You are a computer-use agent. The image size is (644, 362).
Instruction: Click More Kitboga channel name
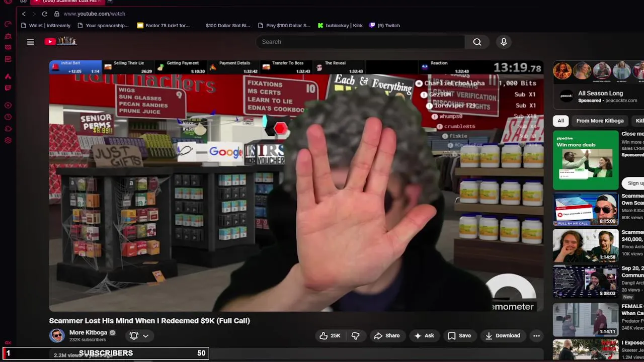pos(88,332)
